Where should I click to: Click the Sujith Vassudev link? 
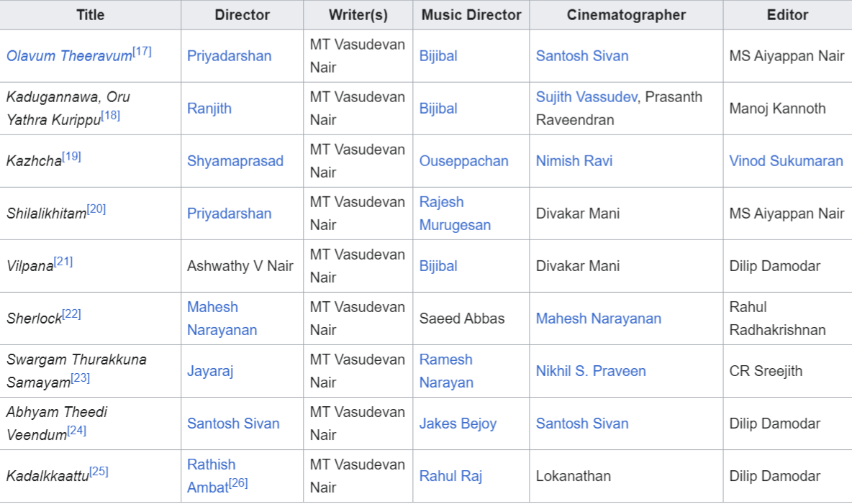click(586, 97)
